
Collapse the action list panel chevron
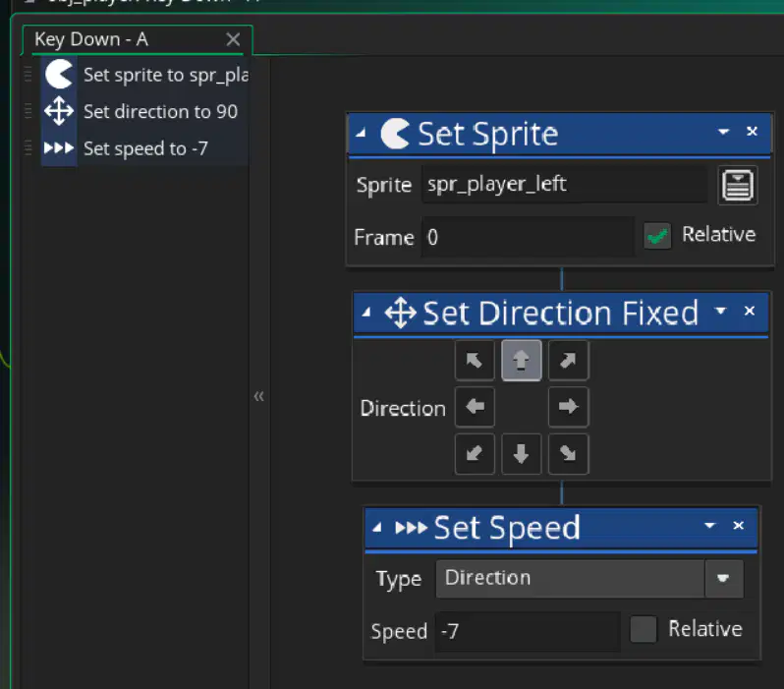click(258, 396)
